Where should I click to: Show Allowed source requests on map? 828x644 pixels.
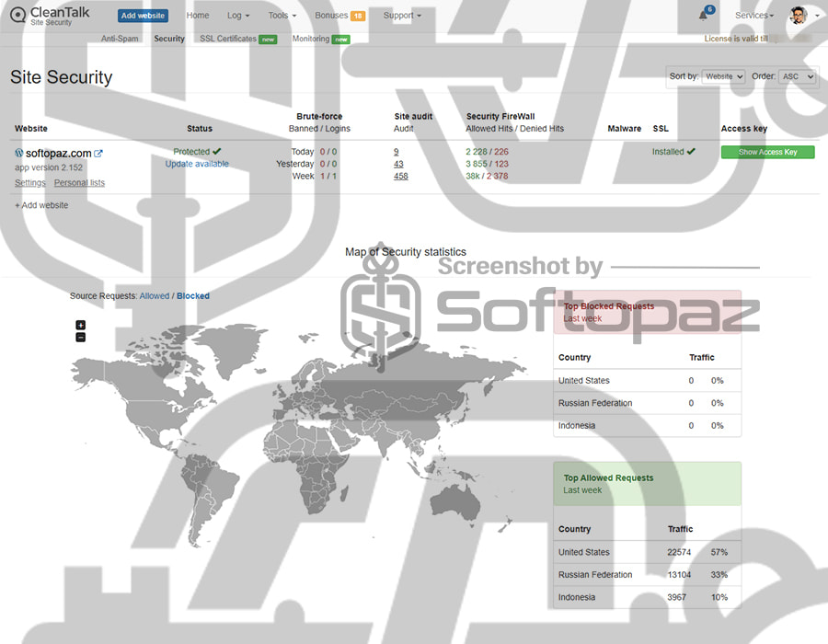point(155,296)
